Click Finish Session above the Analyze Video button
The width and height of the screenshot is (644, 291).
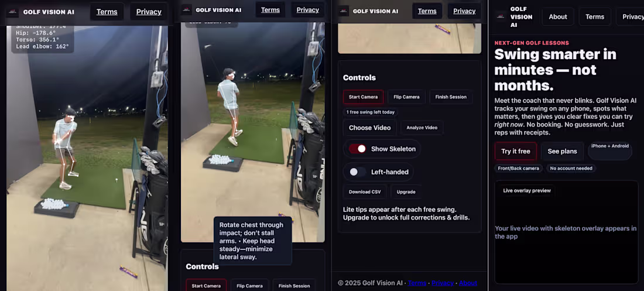coord(451,97)
